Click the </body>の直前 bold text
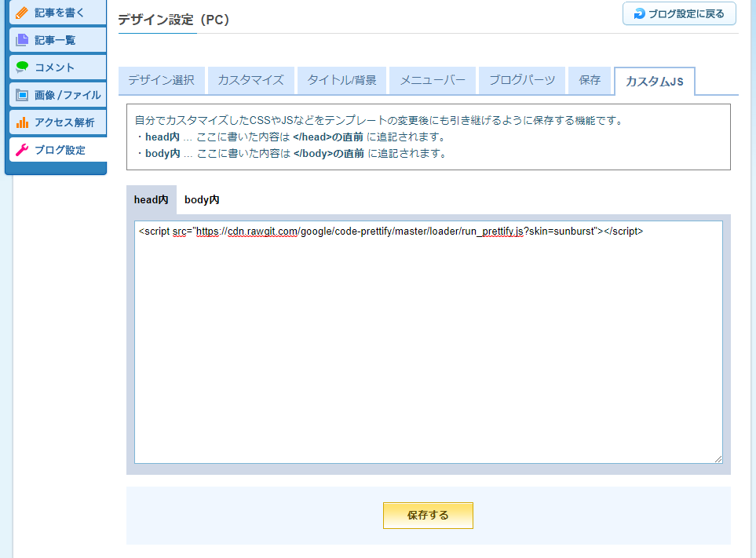Viewport: 756px width, 558px height. pos(329,153)
